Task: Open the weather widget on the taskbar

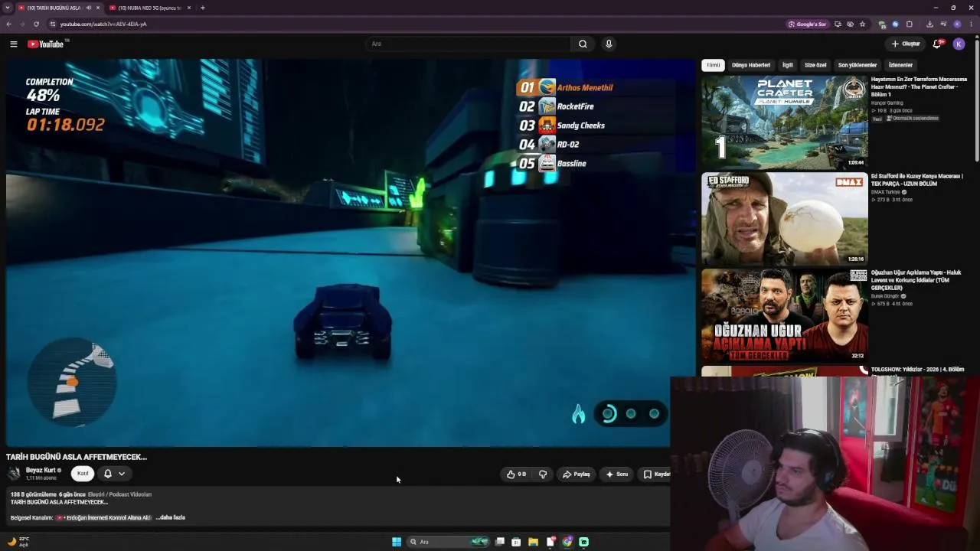Action: click(18, 542)
